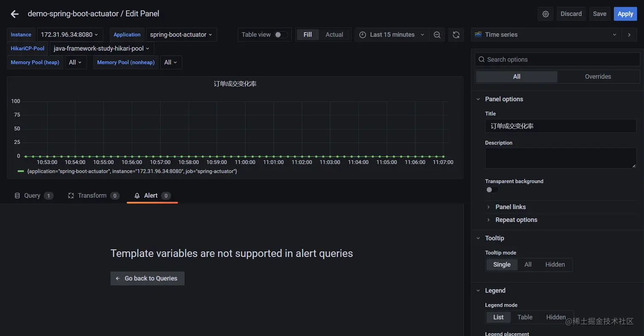Select the All options tab
This screenshot has width=644, height=336.
pos(517,77)
